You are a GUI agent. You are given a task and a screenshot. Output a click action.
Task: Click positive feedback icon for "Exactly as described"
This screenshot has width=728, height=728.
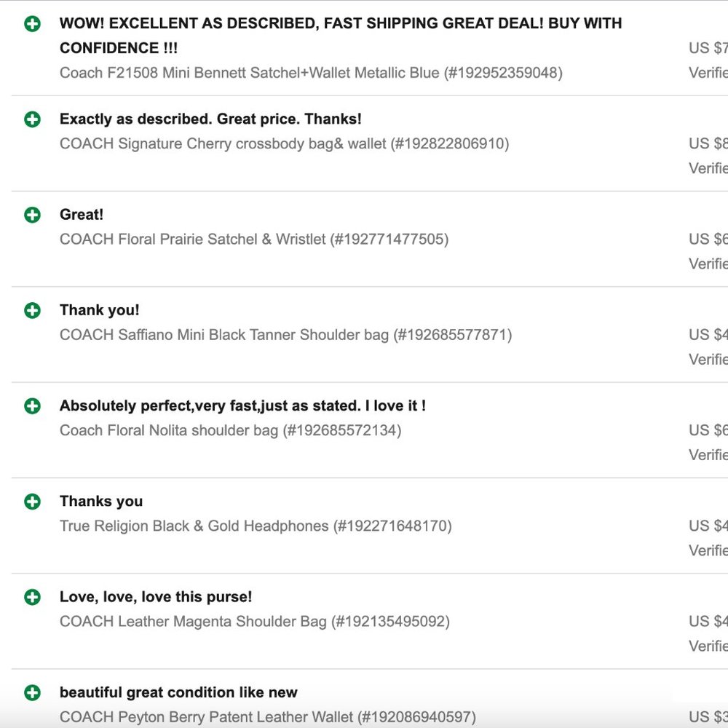(x=32, y=119)
